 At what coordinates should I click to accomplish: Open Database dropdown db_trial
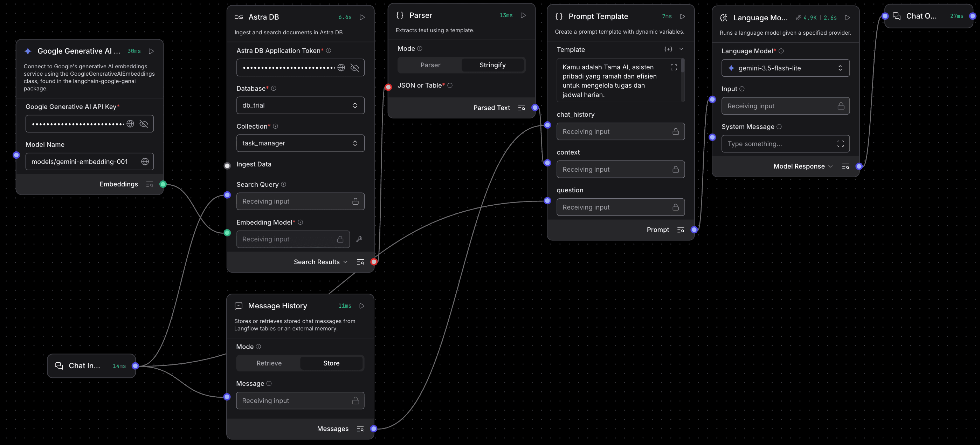click(301, 105)
